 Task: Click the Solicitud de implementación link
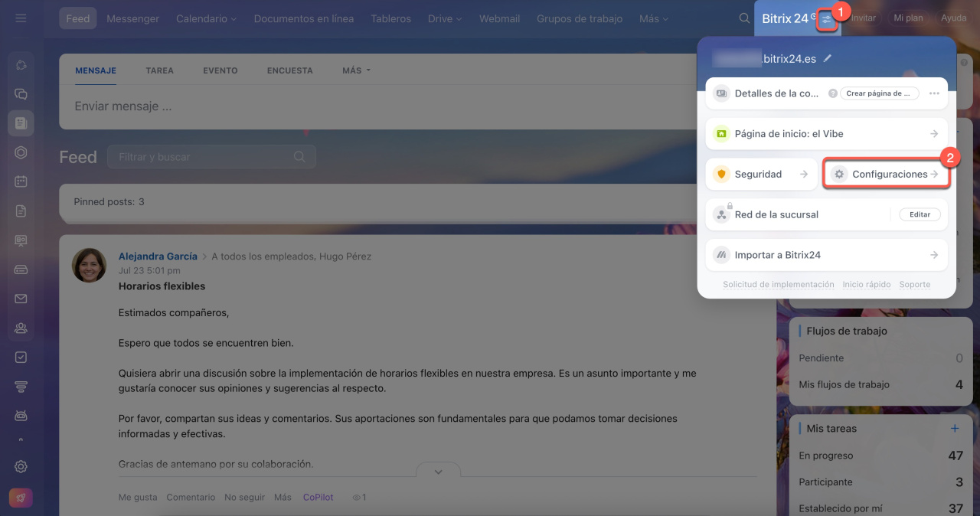click(x=779, y=285)
